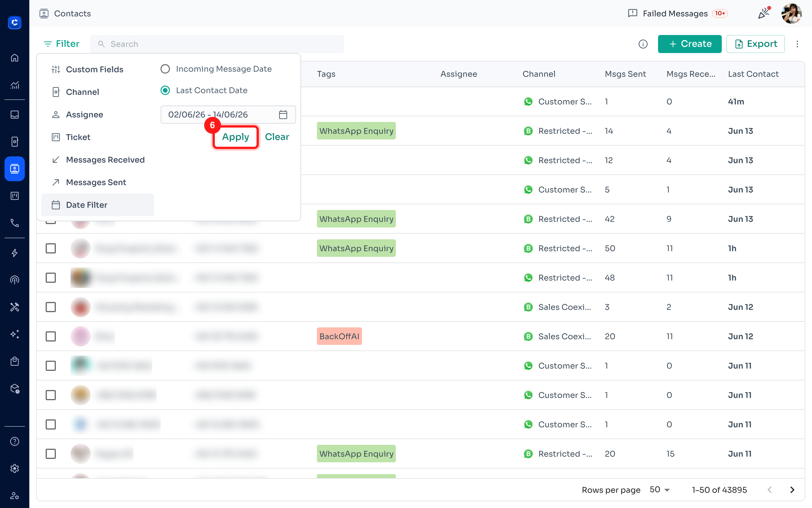Image resolution: width=812 pixels, height=508 pixels.
Task: Go to next page of contacts
Action: click(792, 490)
